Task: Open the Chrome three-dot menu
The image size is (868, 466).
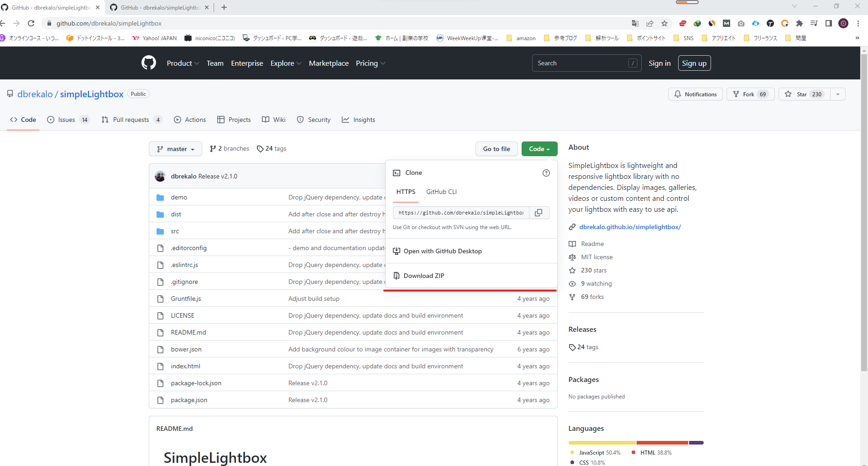Action: point(858,23)
